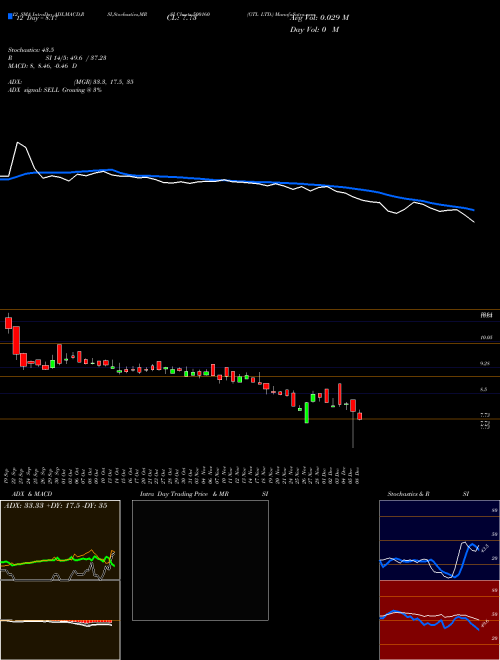
Task: Click the 'SI 14/3: 49.6 / 37.23' value
Action: coord(76,58)
